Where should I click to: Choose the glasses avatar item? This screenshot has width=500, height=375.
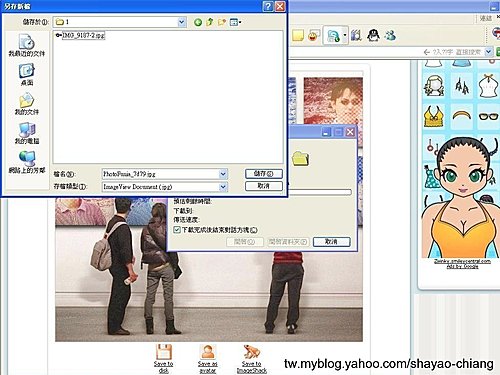tap(488, 116)
